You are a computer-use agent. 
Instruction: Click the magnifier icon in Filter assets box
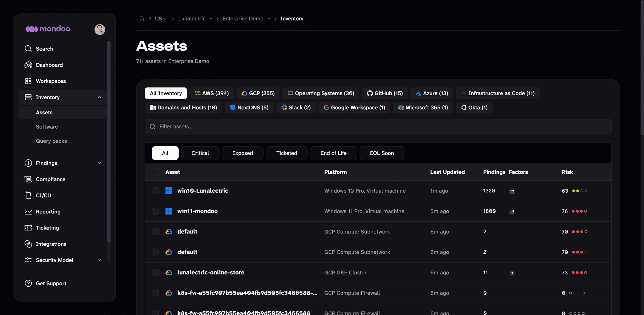(153, 126)
